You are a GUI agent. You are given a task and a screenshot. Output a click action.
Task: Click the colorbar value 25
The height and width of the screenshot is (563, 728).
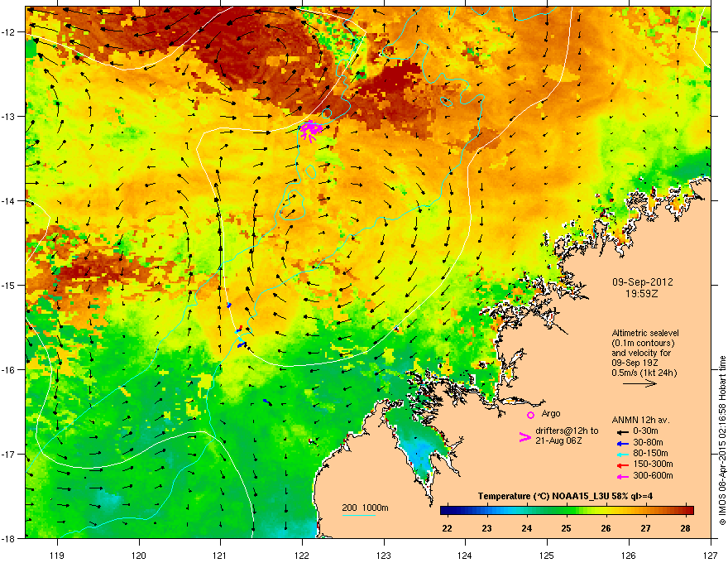566,528
